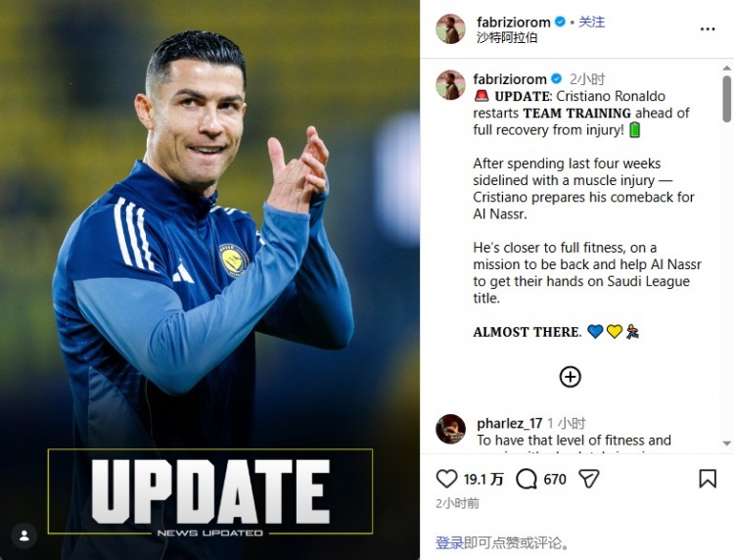Click pharlez_17 username in comments
The width and height of the screenshot is (734, 560).
click(x=509, y=423)
